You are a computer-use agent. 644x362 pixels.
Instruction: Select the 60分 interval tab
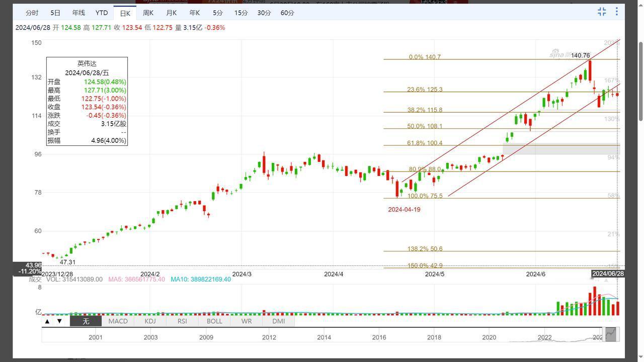(x=287, y=13)
